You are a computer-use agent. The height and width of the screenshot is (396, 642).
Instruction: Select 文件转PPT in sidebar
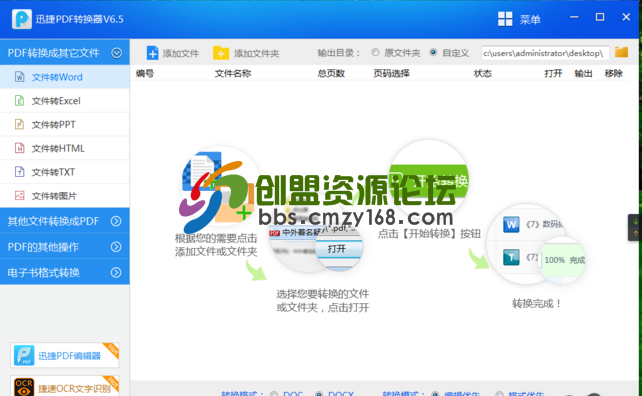[x=65, y=124]
